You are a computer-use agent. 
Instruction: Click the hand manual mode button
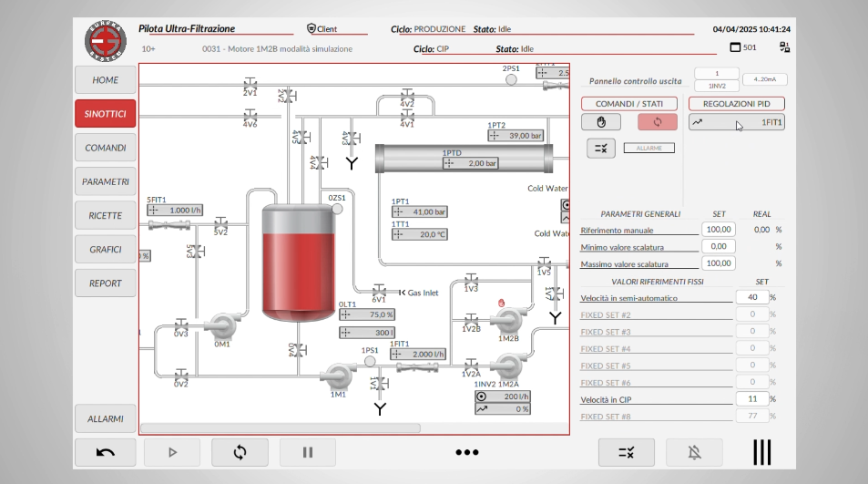pos(601,122)
